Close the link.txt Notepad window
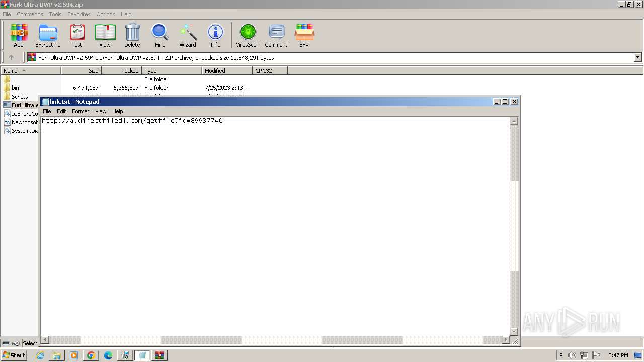 coord(514,102)
